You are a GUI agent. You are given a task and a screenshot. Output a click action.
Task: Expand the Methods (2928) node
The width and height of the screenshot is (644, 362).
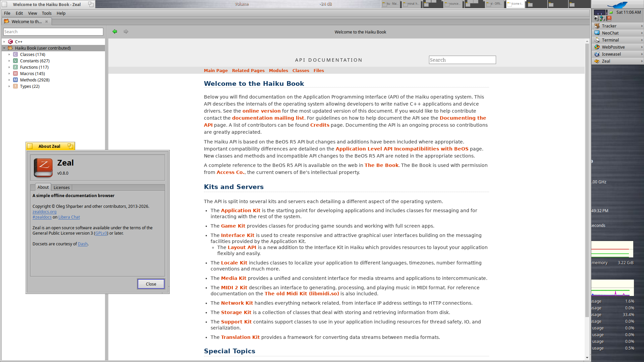coord(9,80)
